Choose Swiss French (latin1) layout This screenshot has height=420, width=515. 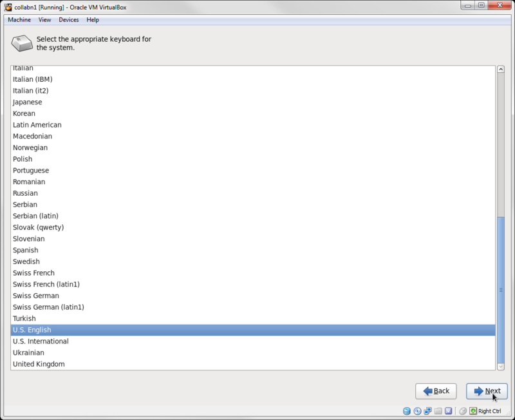pyautogui.click(x=253, y=284)
